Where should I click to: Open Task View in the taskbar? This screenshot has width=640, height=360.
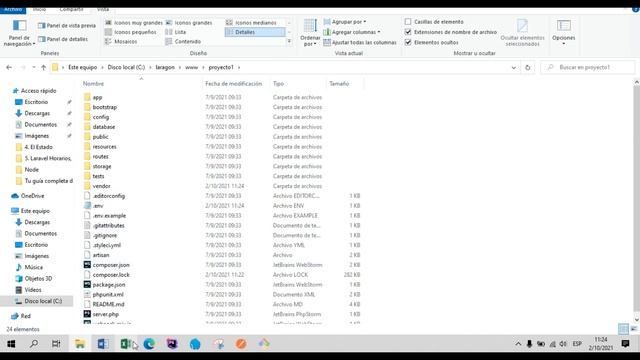(56, 344)
